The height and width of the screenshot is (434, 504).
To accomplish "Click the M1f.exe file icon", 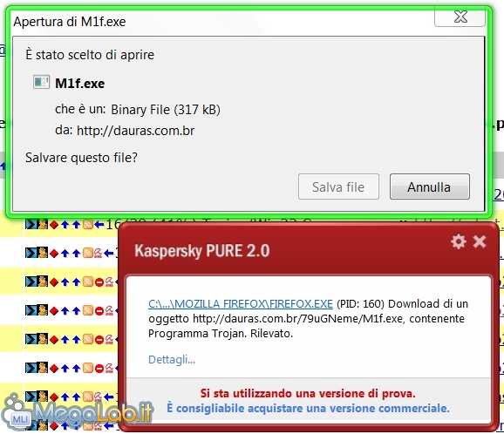I will (x=41, y=82).
